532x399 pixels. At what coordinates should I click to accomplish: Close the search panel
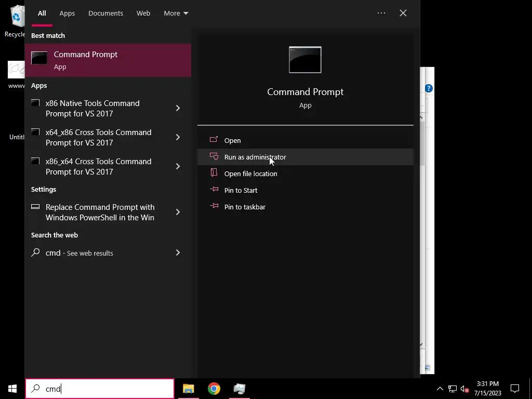click(403, 13)
